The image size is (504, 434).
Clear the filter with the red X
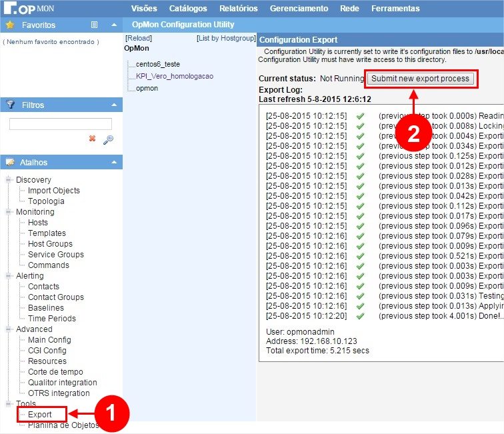(93, 139)
